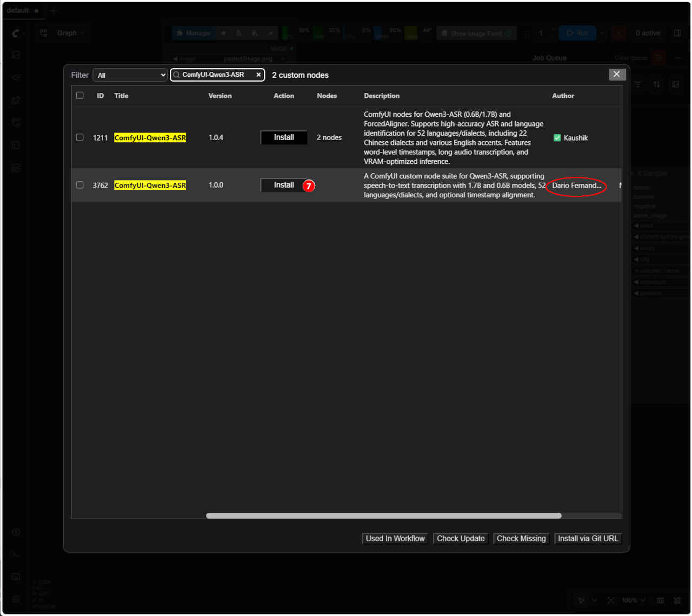Toggle the right side panel icon near 0 active
The width and height of the screenshot is (692, 616).
tap(677, 33)
